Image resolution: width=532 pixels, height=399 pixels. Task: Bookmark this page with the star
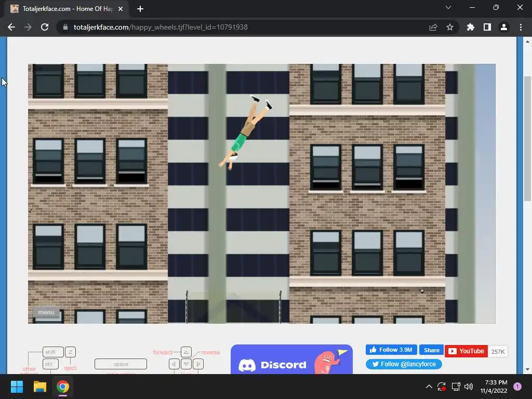[450, 27]
